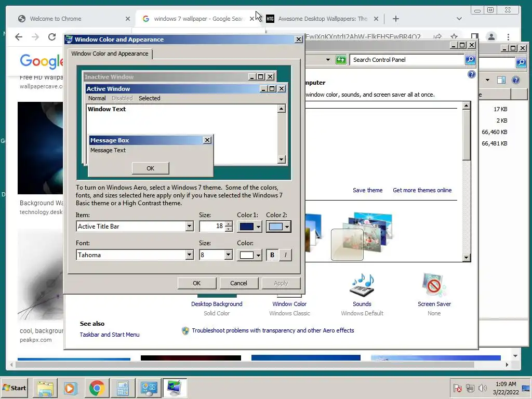Viewport: 532px width, 399px height.
Task: Click the Control Panel search magnifier icon
Action: pyautogui.click(x=470, y=60)
